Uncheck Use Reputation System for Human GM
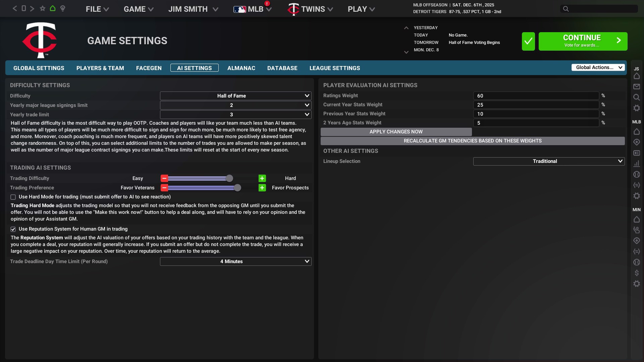644x362 pixels. click(x=13, y=229)
